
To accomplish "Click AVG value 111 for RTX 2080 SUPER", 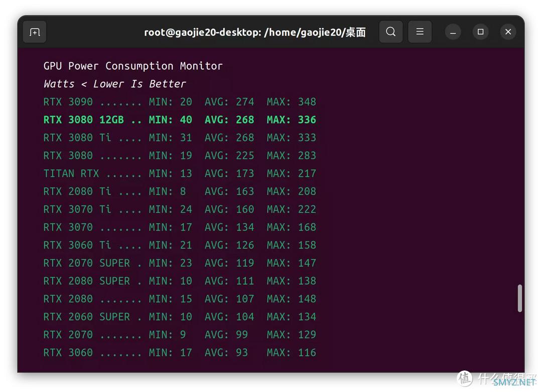I will (x=245, y=281).
